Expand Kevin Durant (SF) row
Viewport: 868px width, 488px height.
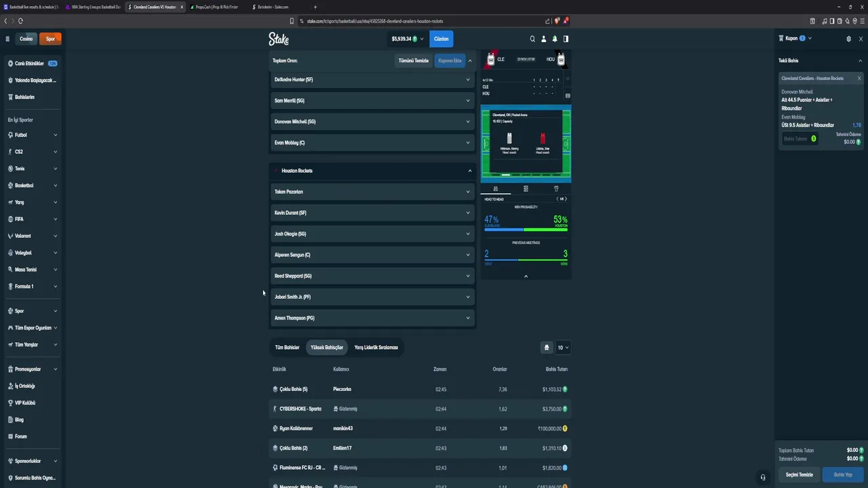coord(372,213)
